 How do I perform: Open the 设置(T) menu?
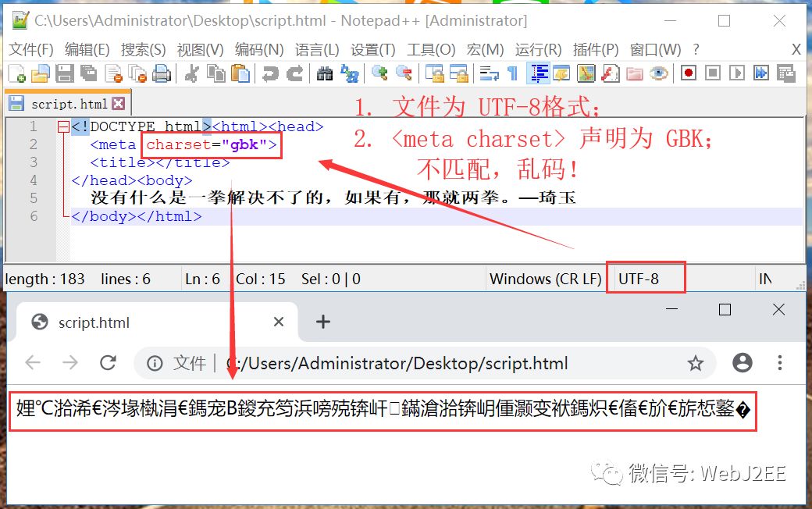[373, 50]
